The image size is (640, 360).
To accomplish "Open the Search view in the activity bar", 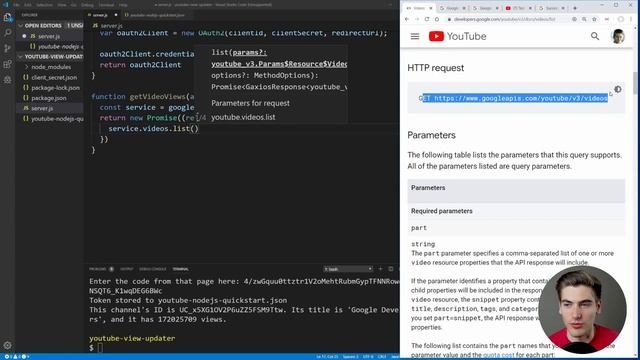I will (7, 33).
